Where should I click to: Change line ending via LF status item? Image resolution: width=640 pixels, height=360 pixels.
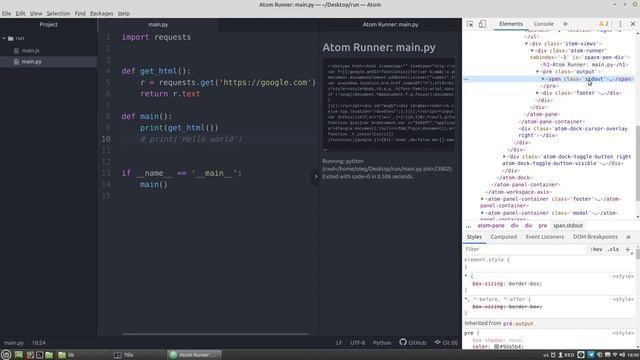[338, 343]
